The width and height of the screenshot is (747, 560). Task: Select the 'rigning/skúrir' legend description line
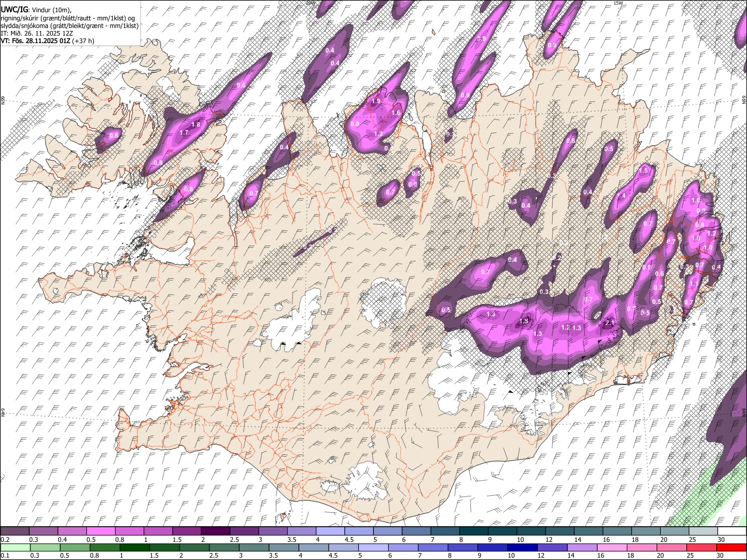coord(69,18)
